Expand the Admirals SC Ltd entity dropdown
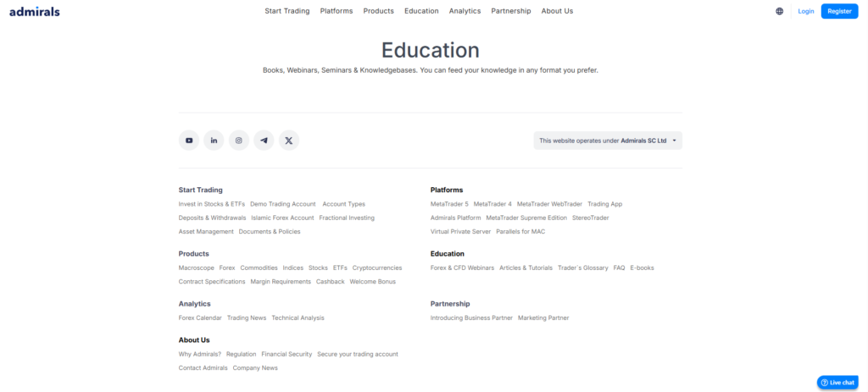Image resolution: width=868 pixels, height=392 pixels. pos(608,141)
